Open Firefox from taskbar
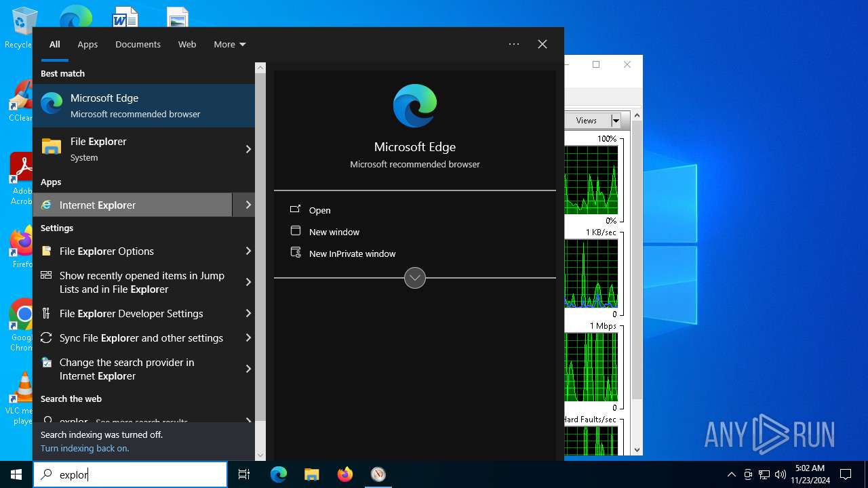Screen dimensions: 868x488 point(344,474)
